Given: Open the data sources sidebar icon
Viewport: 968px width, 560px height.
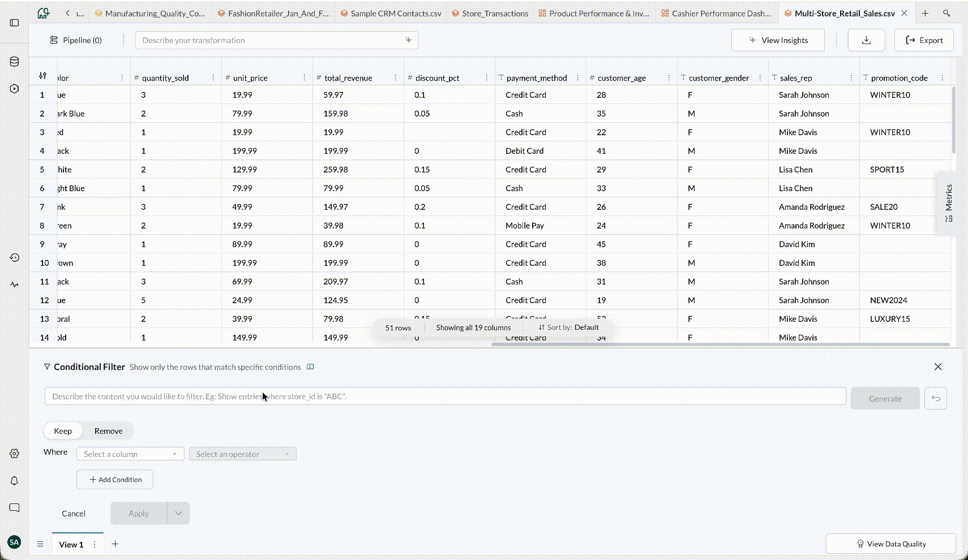Looking at the screenshot, I should click(15, 62).
